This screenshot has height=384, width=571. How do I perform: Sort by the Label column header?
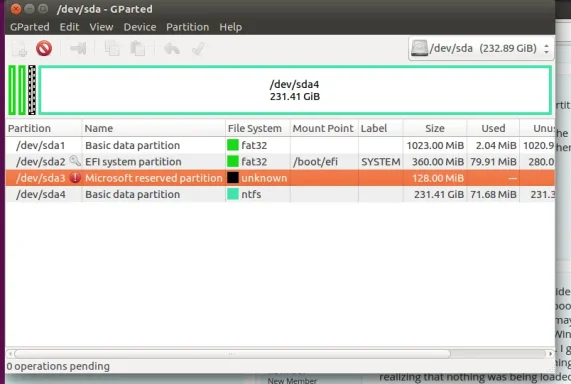[x=381, y=128]
